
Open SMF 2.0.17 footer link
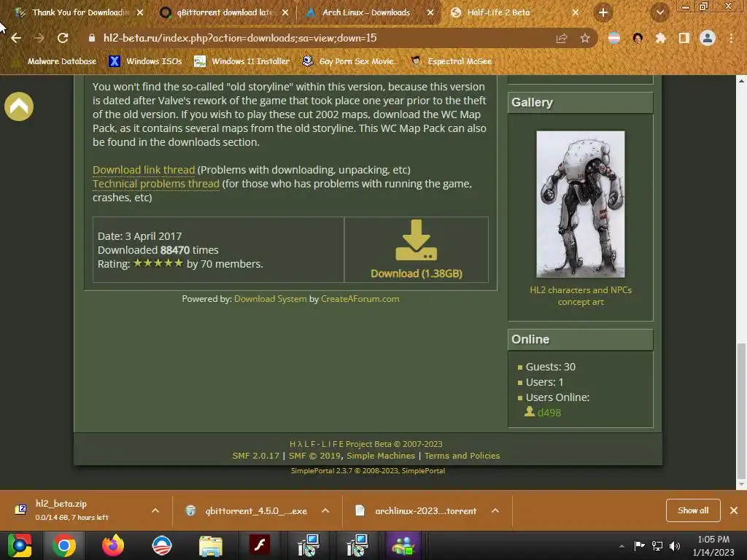pos(256,456)
